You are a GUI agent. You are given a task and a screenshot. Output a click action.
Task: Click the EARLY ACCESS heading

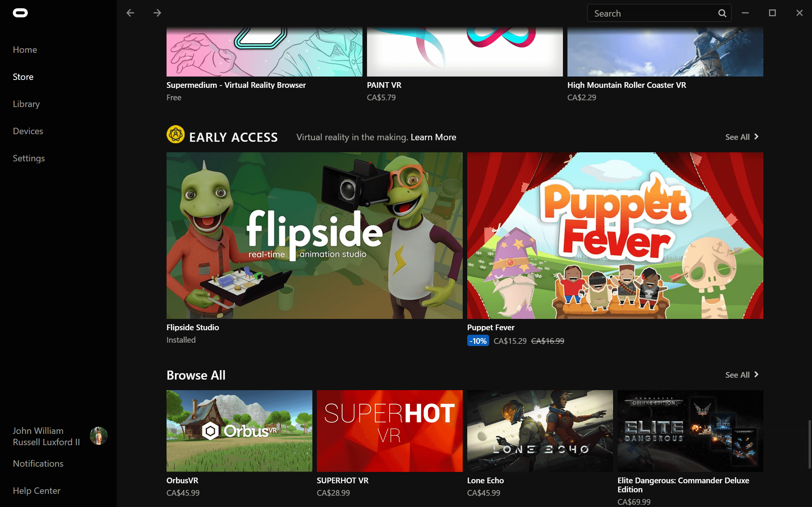point(233,137)
